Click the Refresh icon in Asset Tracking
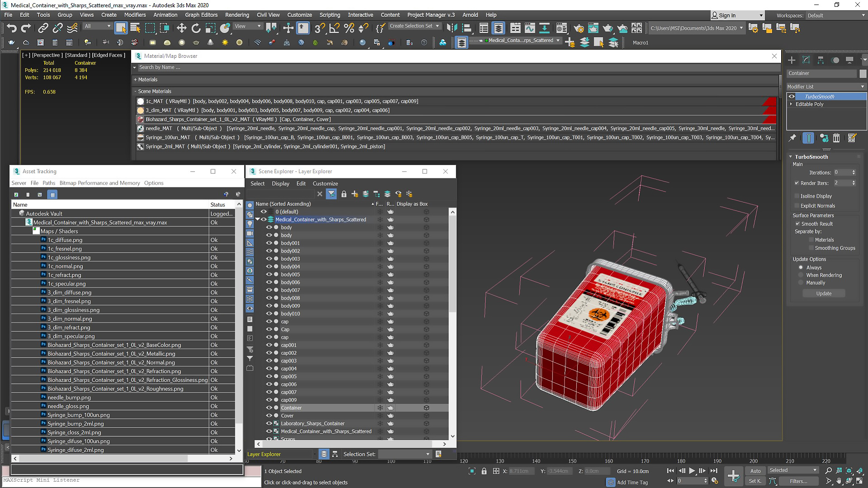 [x=16, y=195]
